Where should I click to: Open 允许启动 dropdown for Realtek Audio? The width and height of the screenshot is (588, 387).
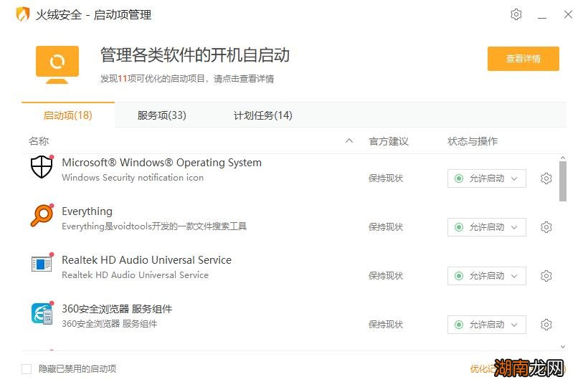coord(486,276)
